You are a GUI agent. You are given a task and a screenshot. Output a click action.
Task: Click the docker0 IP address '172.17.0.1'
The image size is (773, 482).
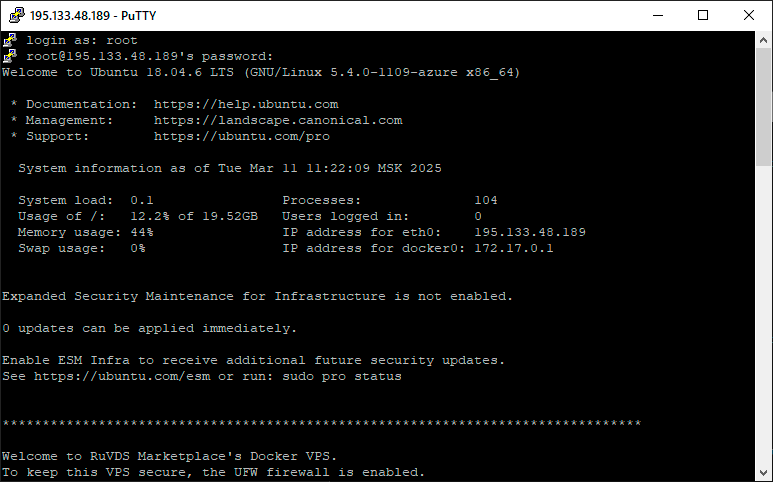pyautogui.click(x=514, y=248)
